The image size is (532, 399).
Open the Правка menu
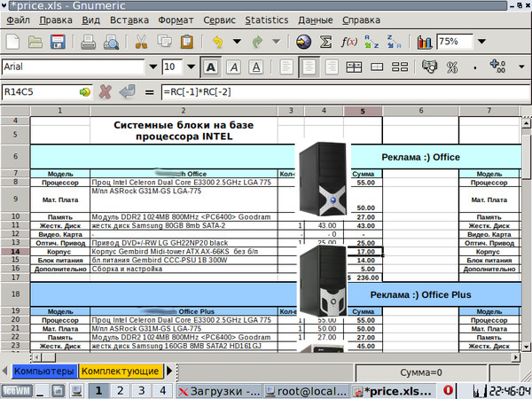click(x=56, y=20)
